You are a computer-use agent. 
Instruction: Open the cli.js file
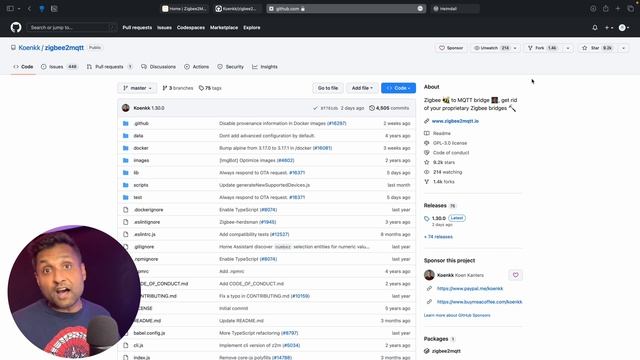[138, 345]
